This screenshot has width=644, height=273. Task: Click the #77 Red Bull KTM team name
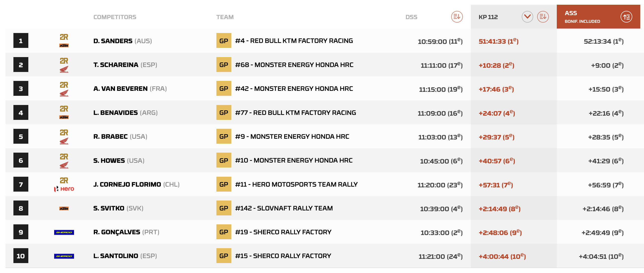[295, 113]
